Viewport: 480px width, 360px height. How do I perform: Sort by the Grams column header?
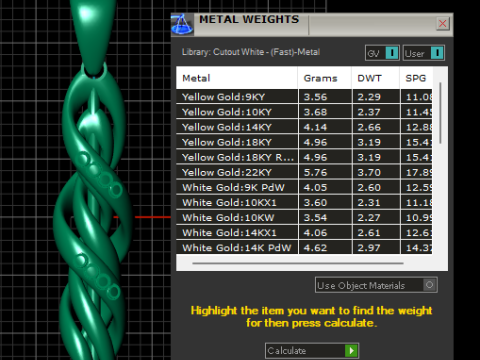[325, 78]
